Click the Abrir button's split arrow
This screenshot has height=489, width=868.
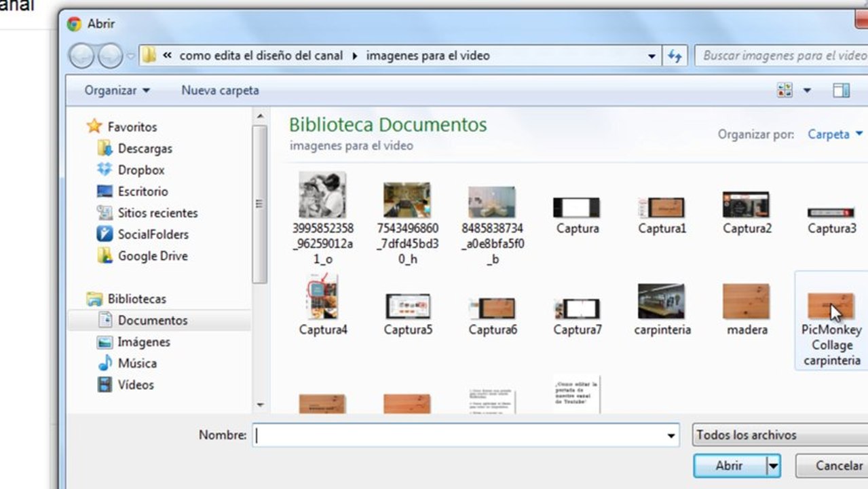tap(773, 466)
